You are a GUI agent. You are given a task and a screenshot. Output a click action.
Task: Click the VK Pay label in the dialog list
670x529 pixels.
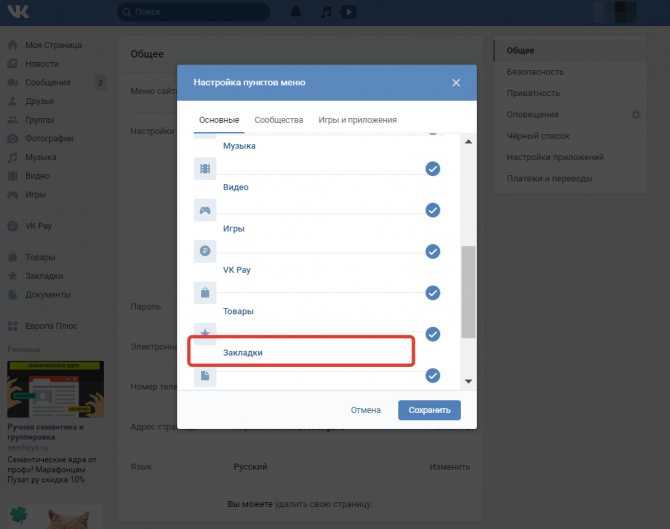pos(237,270)
